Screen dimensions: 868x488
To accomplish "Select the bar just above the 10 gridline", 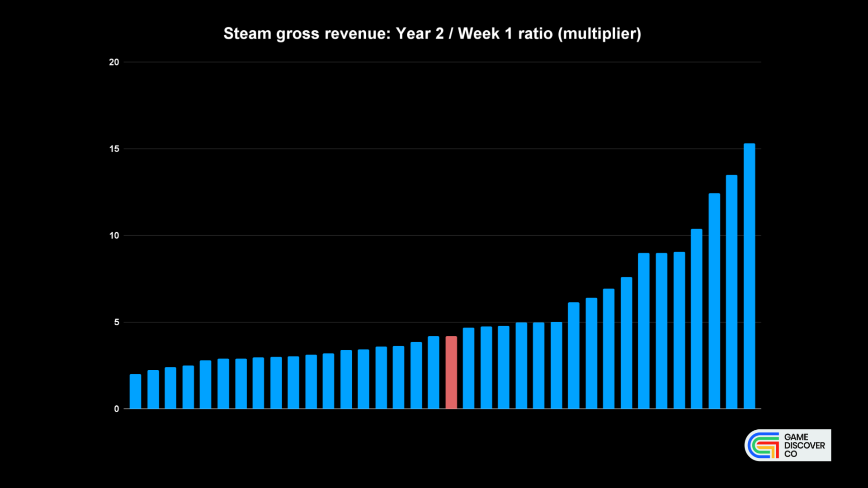I will (x=696, y=316).
